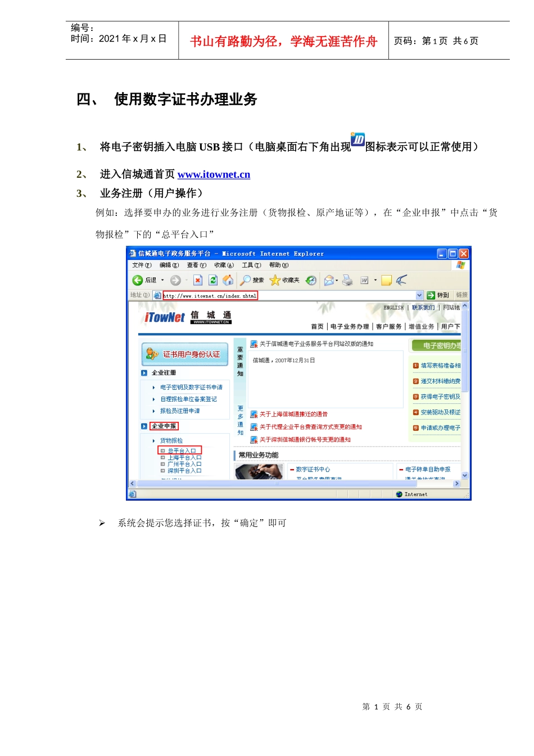Click the bird messenger icon in toolbar

(401, 280)
